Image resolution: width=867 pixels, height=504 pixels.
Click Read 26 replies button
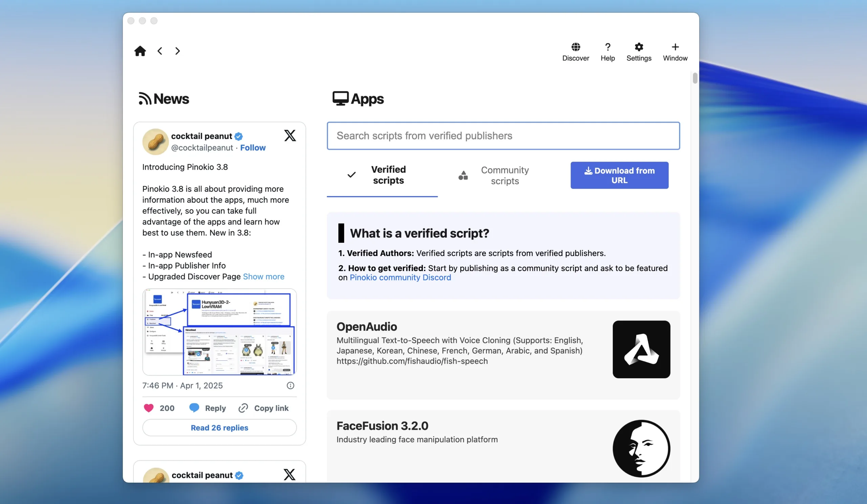(x=219, y=428)
